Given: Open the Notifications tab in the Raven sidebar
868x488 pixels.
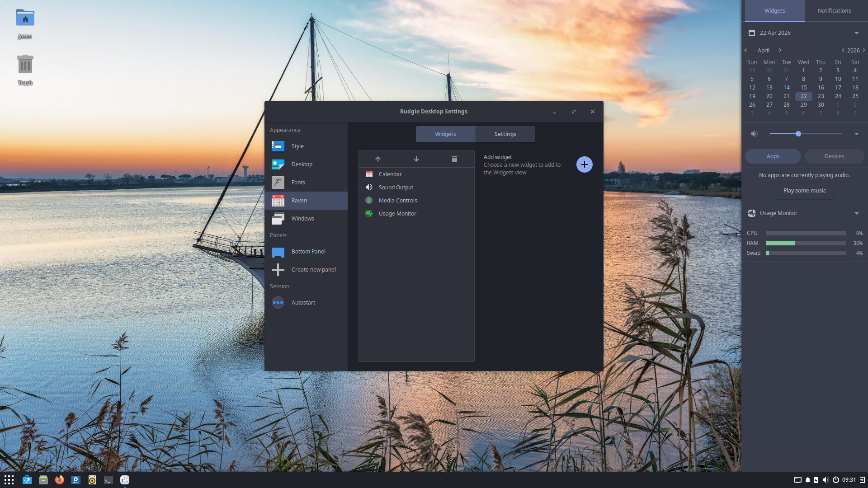Looking at the screenshot, I should (834, 10).
